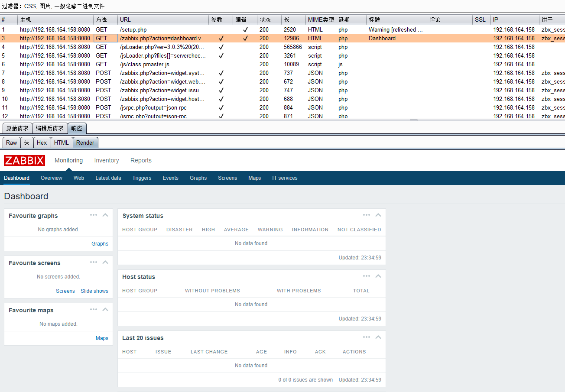Collapse the Favourite graphs widget
Image resolution: width=565 pixels, height=392 pixels.
105,214
